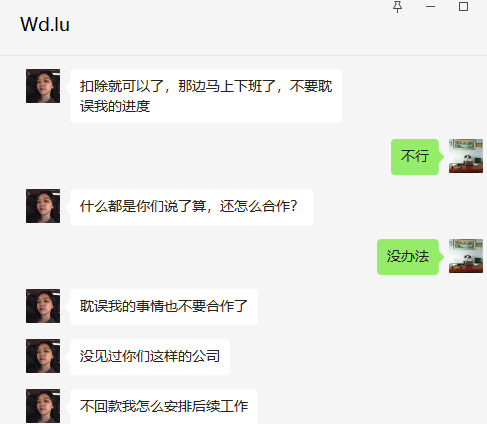Click sender avatar beside 耽误我的事情 message

[x=43, y=306]
